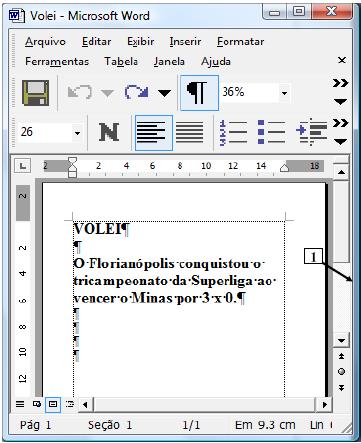Close the Word window with red X
Viewport: 361px width, 443px height.
click(x=331, y=12)
